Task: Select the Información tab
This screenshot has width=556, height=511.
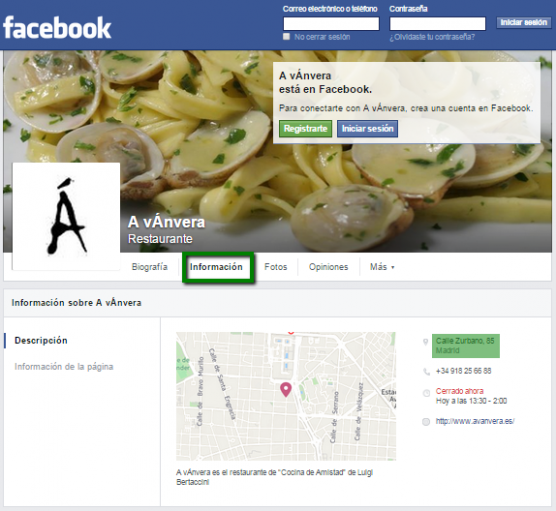Action: (x=216, y=267)
